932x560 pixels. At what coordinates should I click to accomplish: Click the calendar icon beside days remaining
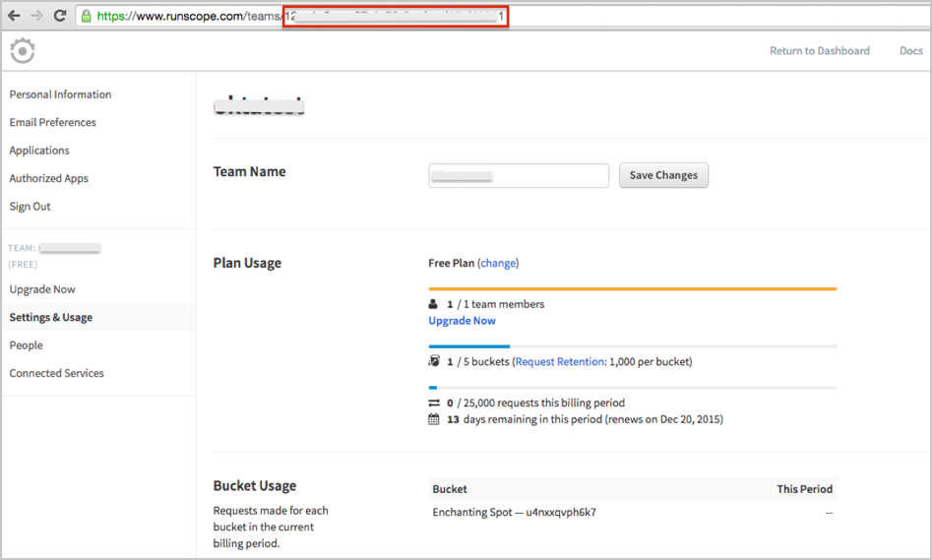tap(434, 420)
